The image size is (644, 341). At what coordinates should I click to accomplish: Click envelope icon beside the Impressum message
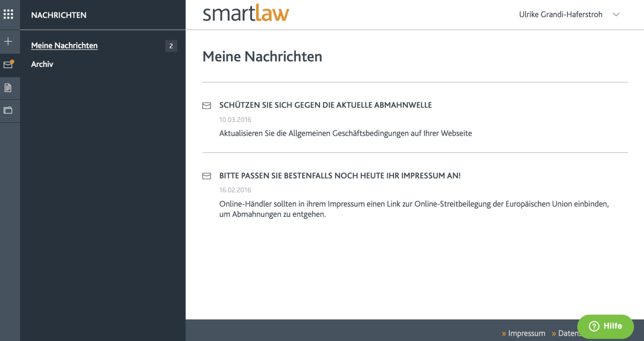207,176
